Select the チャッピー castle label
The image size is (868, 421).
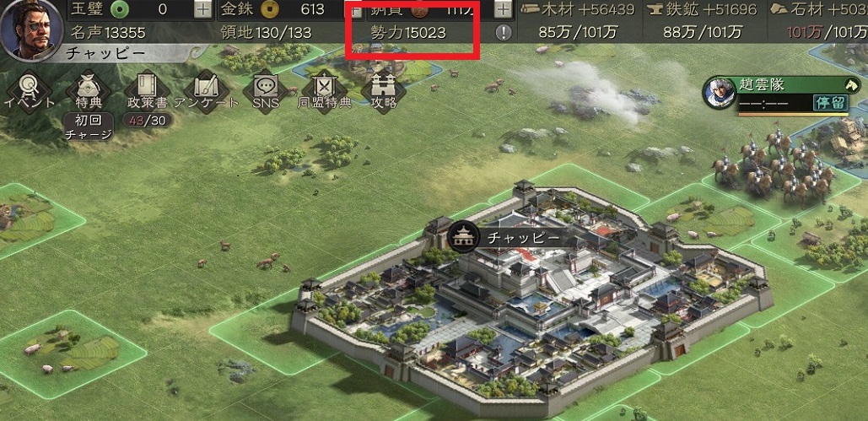(x=506, y=238)
